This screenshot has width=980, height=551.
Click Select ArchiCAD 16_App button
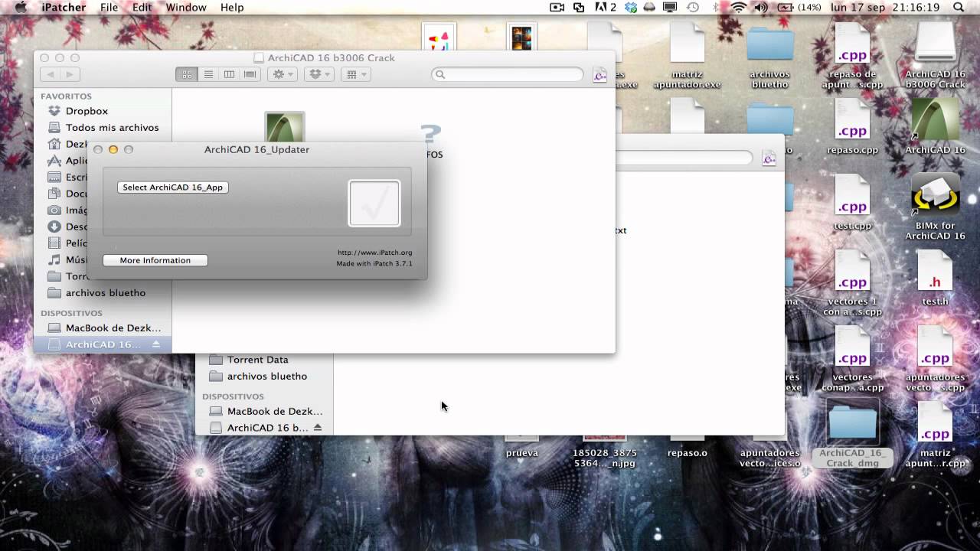click(173, 187)
